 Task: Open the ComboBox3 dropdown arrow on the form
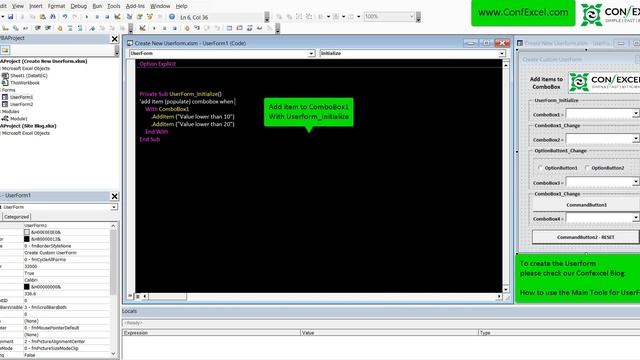click(636, 182)
